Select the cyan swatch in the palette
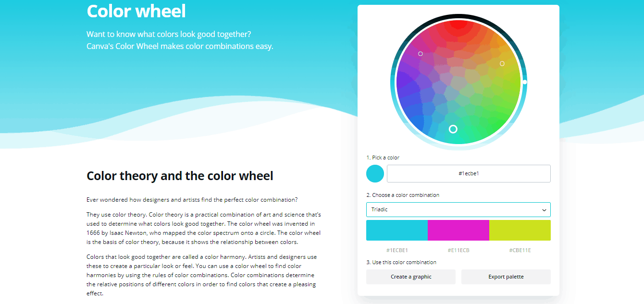Viewport: 644px width, 304px height. [x=396, y=230]
